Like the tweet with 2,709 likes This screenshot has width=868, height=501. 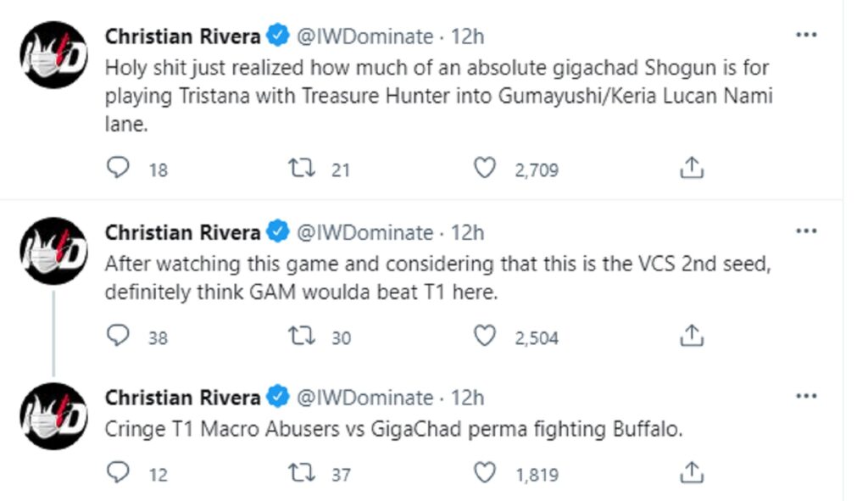(x=484, y=169)
